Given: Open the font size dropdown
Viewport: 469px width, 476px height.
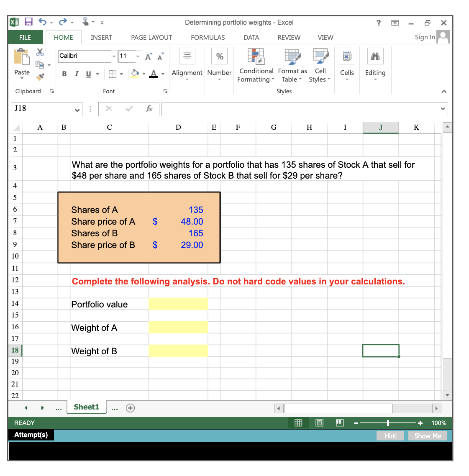Looking at the screenshot, I should (x=138, y=56).
